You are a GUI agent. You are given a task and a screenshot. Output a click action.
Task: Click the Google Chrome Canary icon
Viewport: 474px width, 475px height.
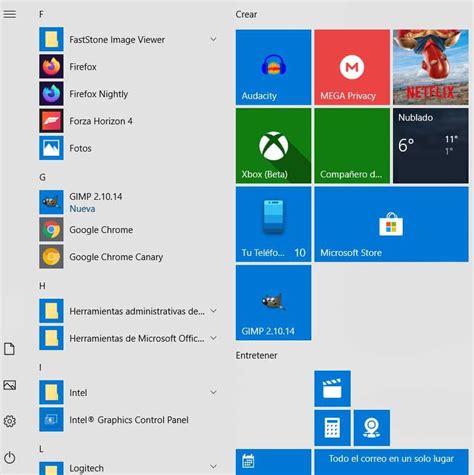[51, 257]
